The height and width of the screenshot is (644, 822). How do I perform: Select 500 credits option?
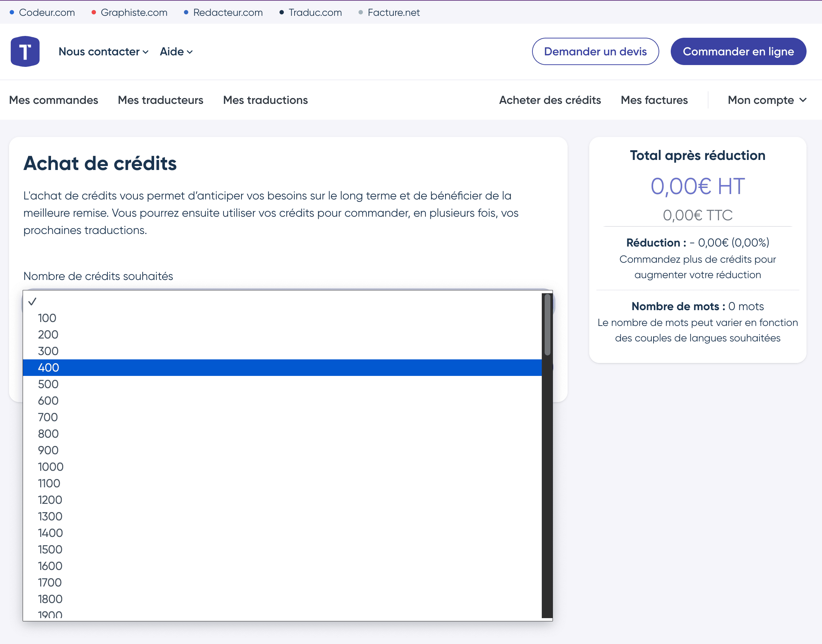(282, 384)
